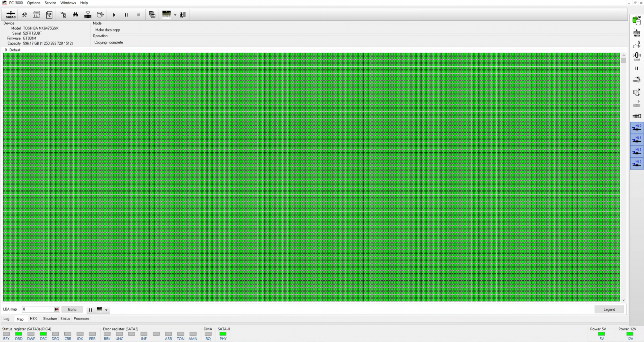
Task: Click the green DSC status indicator
Action: click(x=43, y=334)
